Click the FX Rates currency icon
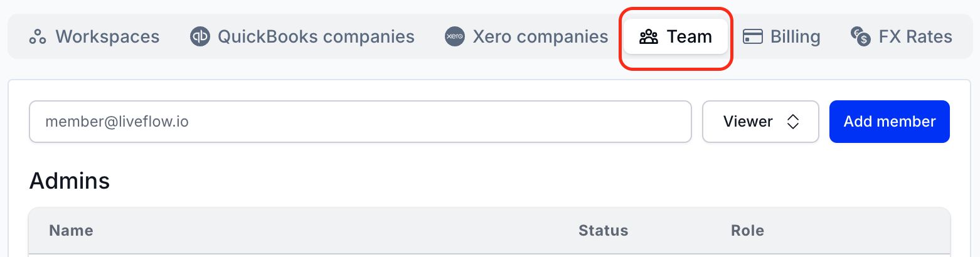 click(x=860, y=37)
